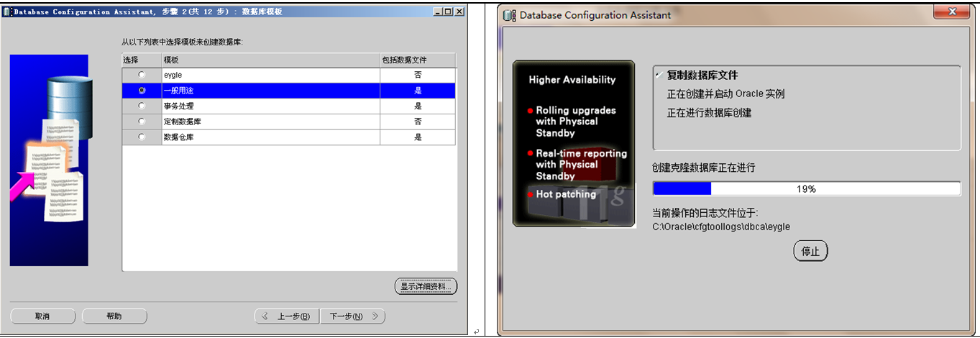Click the 包括数据文件 column header
980x338 pixels.
pyautogui.click(x=418, y=60)
